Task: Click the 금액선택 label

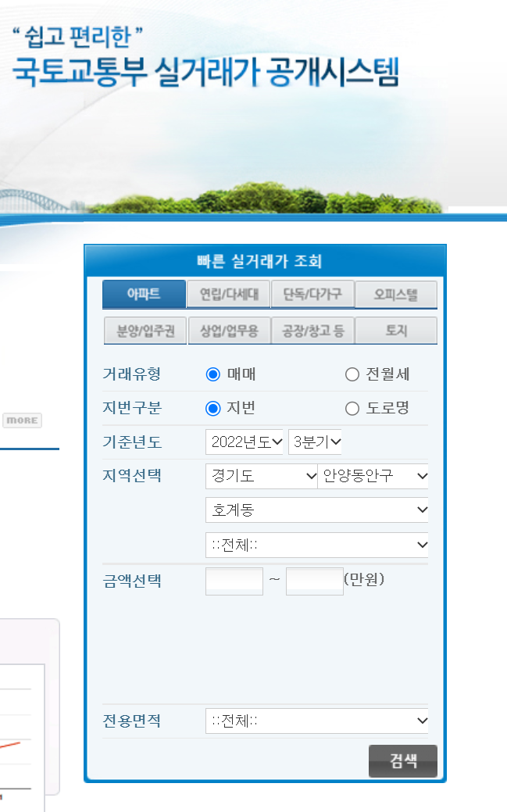Action: click(132, 581)
